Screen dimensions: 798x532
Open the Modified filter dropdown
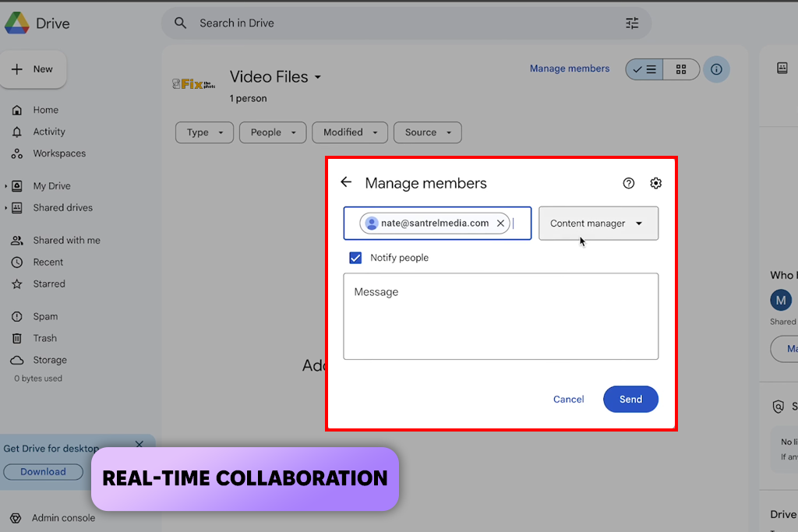[350, 132]
